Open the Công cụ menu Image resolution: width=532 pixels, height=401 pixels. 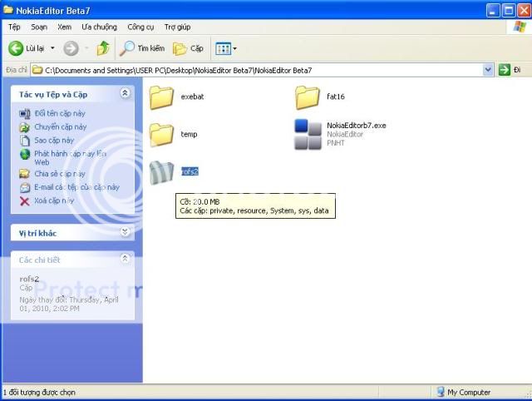click(x=140, y=27)
